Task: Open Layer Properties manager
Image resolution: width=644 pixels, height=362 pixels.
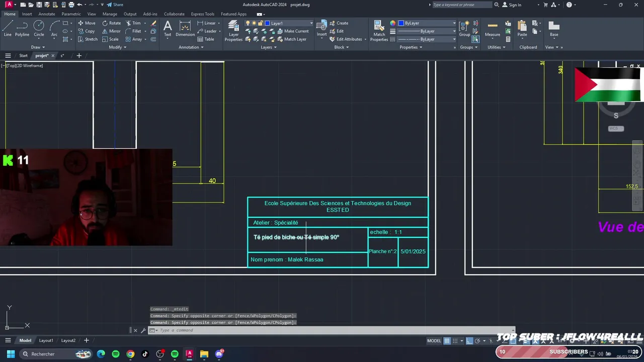Action: coord(233,31)
